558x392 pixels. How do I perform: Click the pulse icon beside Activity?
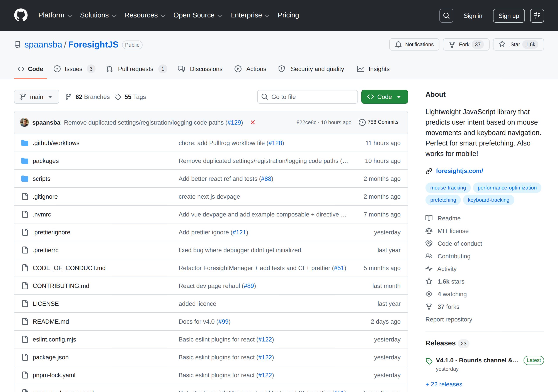(x=429, y=269)
